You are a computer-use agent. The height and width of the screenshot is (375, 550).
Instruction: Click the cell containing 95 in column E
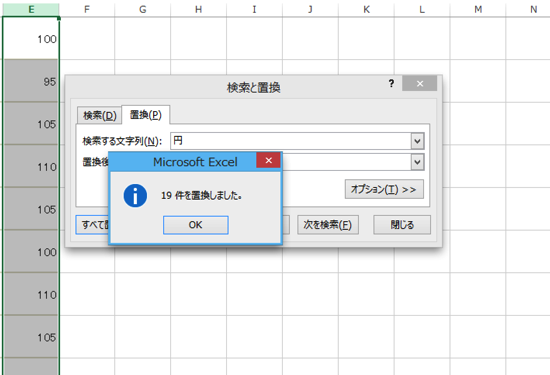[x=31, y=81]
